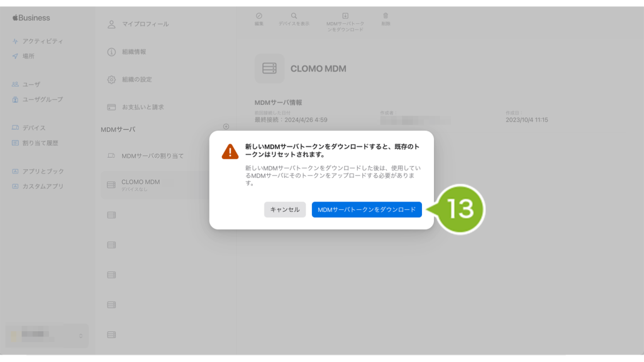Viewport: 644px width, 362px height.
Task: Click the マイプロフィール person icon
Action: (111, 25)
